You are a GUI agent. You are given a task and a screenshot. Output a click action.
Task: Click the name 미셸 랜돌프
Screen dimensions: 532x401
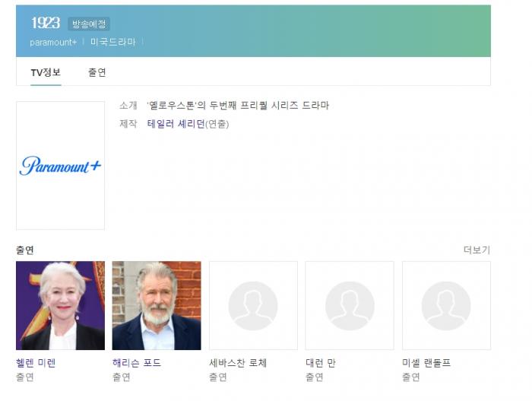[x=426, y=363]
